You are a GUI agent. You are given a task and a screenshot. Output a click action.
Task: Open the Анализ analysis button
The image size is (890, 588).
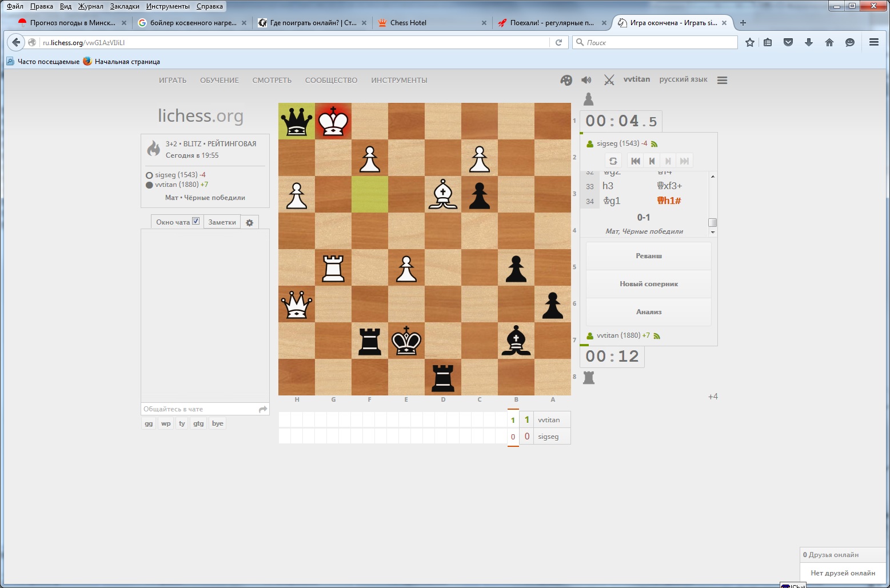click(x=649, y=312)
